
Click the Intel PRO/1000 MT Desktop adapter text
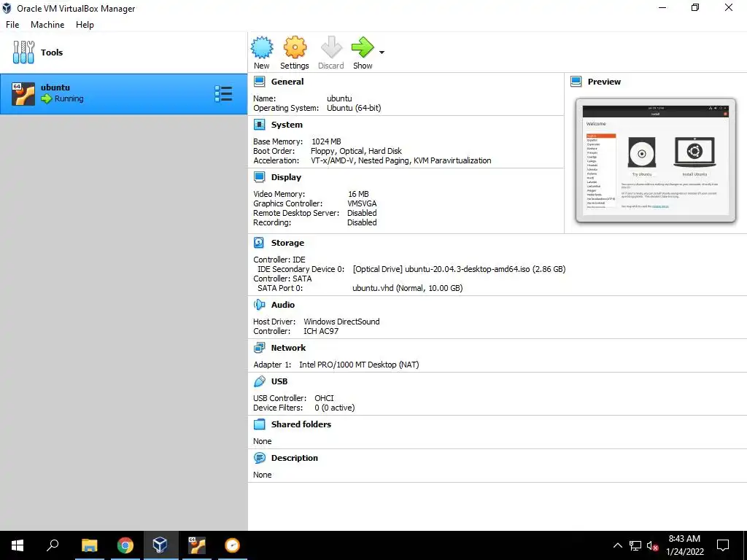pyautogui.click(x=359, y=365)
